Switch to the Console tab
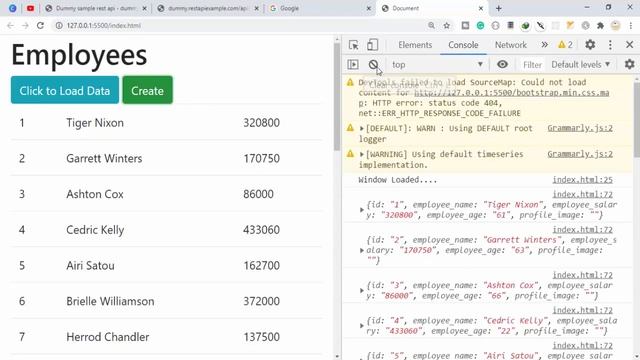The image size is (640, 360). click(x=463, y=45)
